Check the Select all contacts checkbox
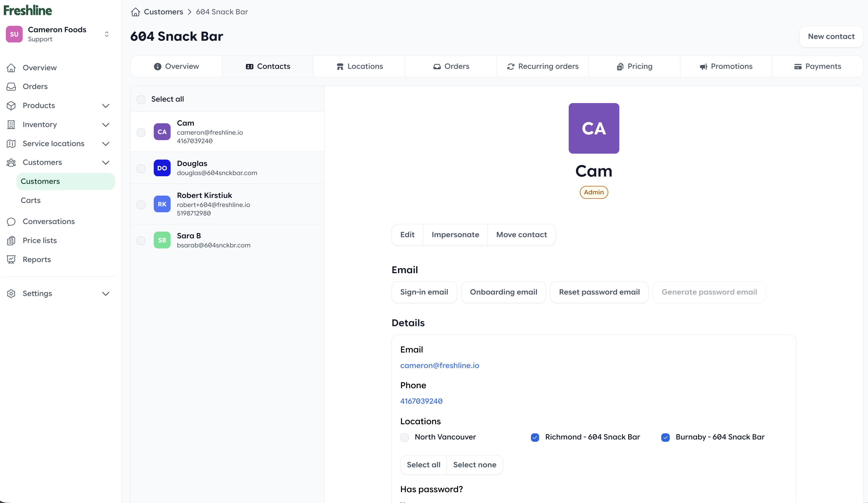868x503 pixels. (x=141, y=100)
